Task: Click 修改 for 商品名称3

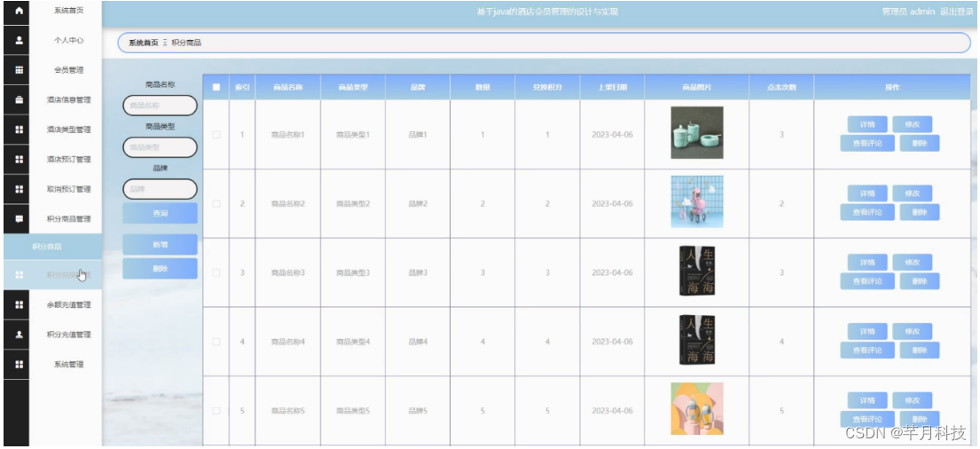Action: [912, 262]
